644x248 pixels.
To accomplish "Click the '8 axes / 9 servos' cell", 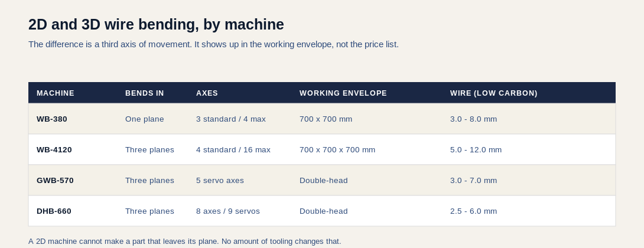I will click(x=228, y=211).
